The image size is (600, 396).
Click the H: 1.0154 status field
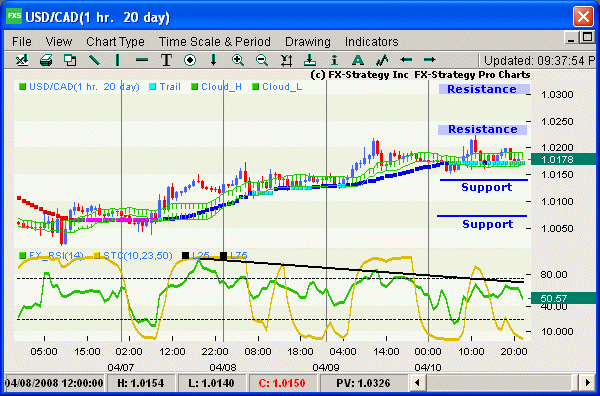click(x=140, y=383)
